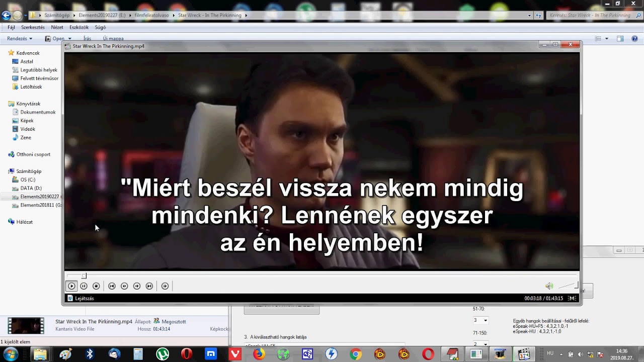The height and width of the screenshot is (362, 644).
Task: Open Firefox from the taskbar
Action: (x=259, y=354)
